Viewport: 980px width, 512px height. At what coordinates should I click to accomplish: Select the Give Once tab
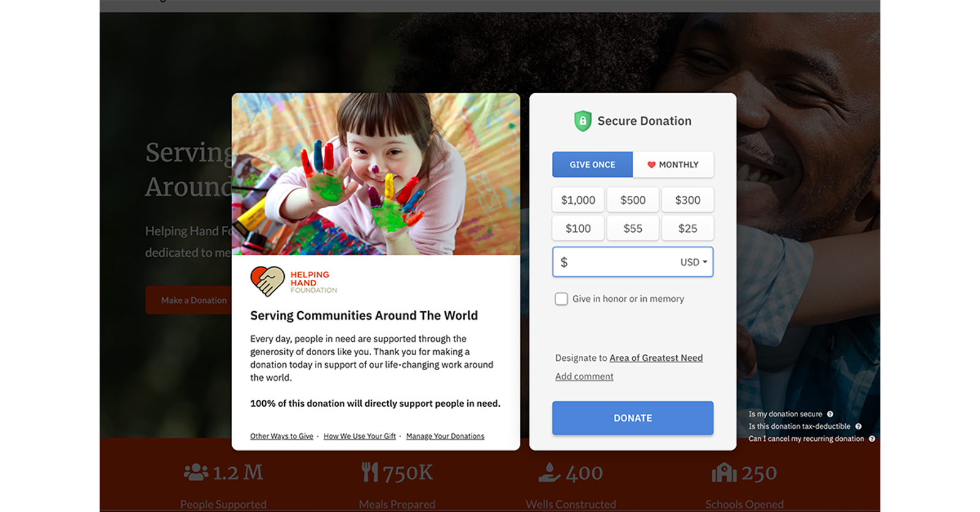[592, 165]
